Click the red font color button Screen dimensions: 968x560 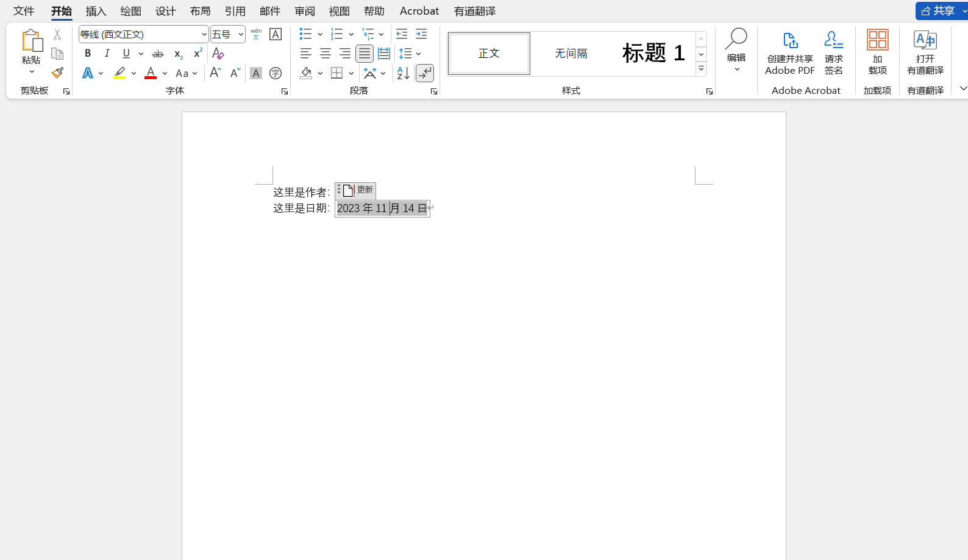pyautogui.click(x=151, y=73)
